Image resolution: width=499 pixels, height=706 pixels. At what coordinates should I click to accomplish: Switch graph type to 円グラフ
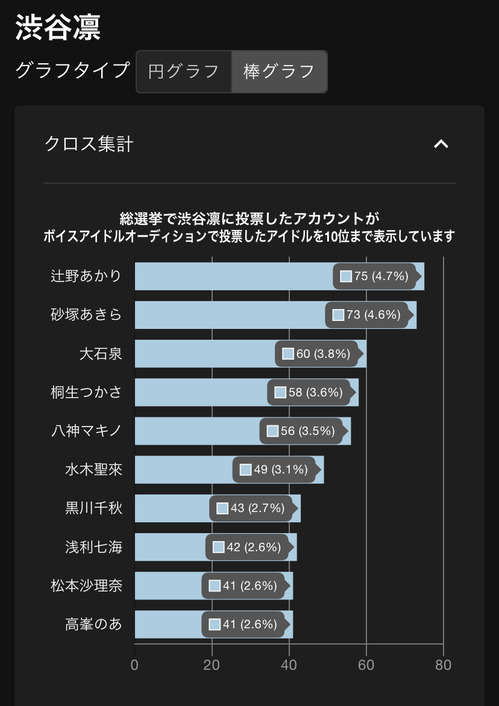(184, 72)
